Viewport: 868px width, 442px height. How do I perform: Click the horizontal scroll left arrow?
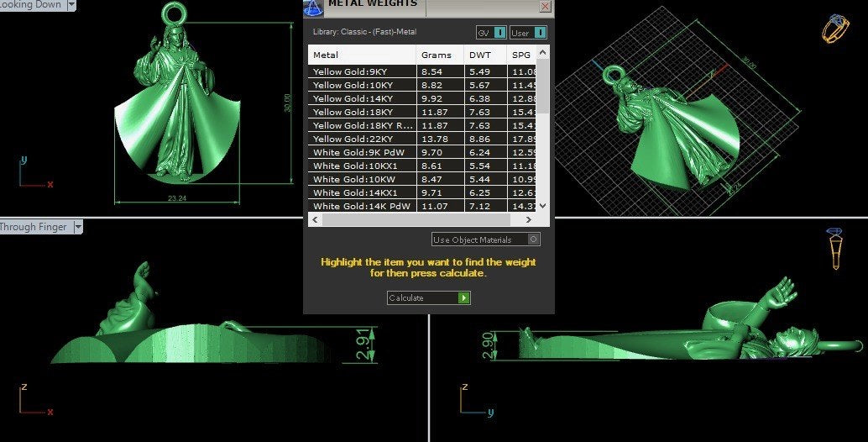(315, 219)
